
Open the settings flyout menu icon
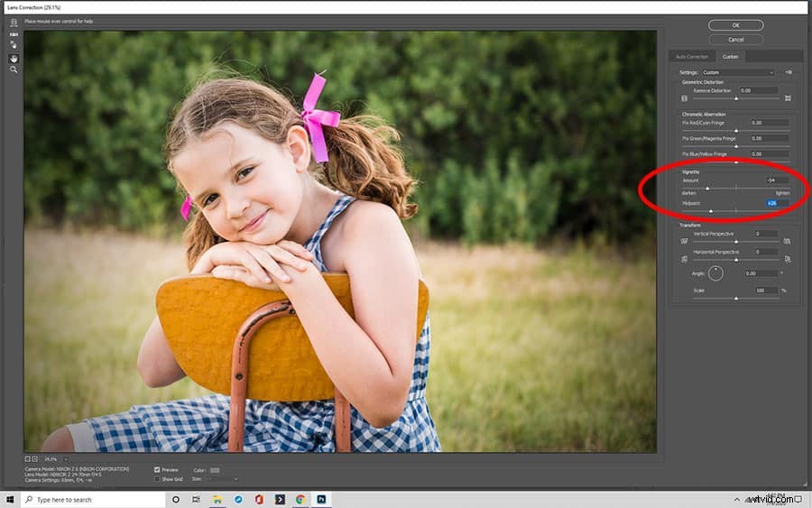coord(789,72)
